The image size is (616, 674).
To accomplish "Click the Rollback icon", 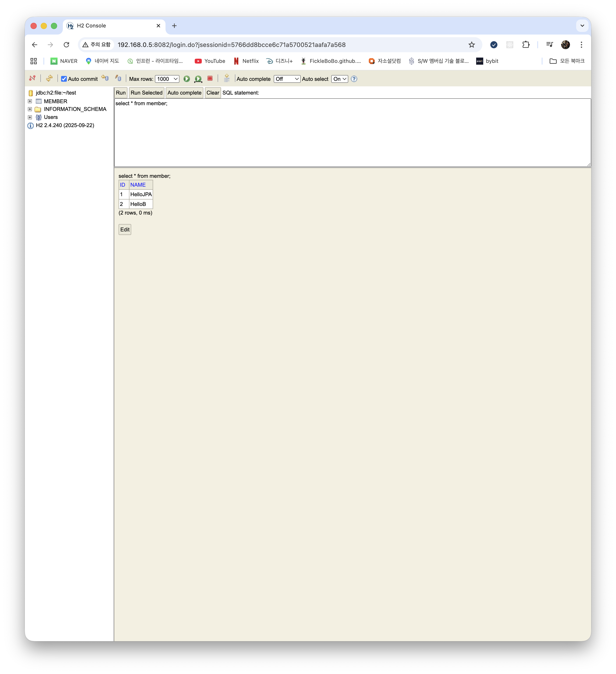I will (105, 78).
